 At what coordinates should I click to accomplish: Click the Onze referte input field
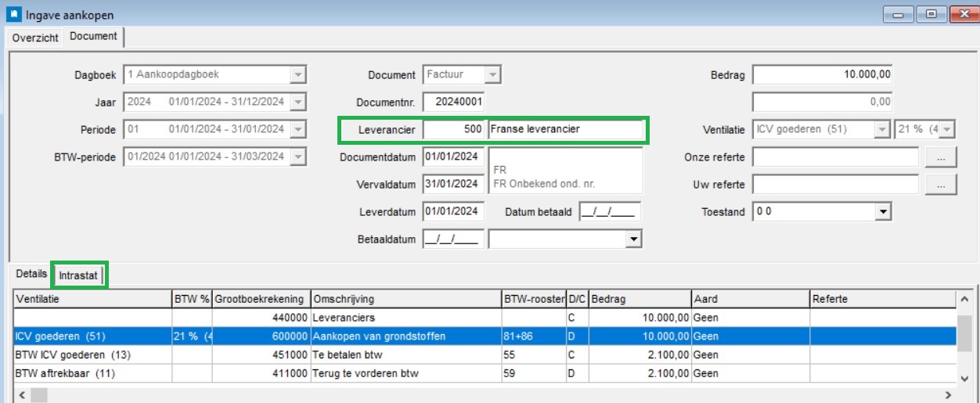point(835,157)
